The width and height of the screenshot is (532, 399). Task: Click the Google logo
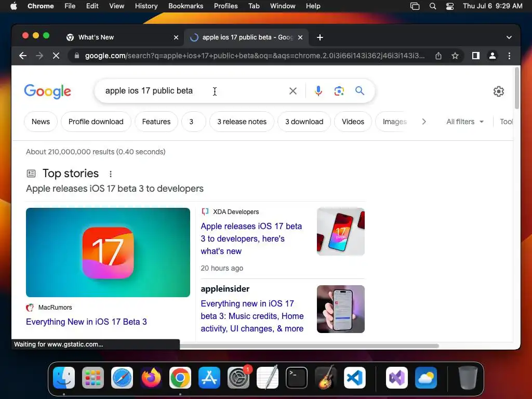tap(47, 91)
